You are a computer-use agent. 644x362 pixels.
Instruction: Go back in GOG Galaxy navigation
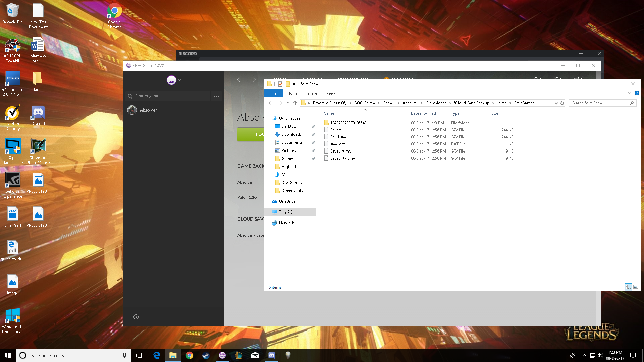pos(239,80)
